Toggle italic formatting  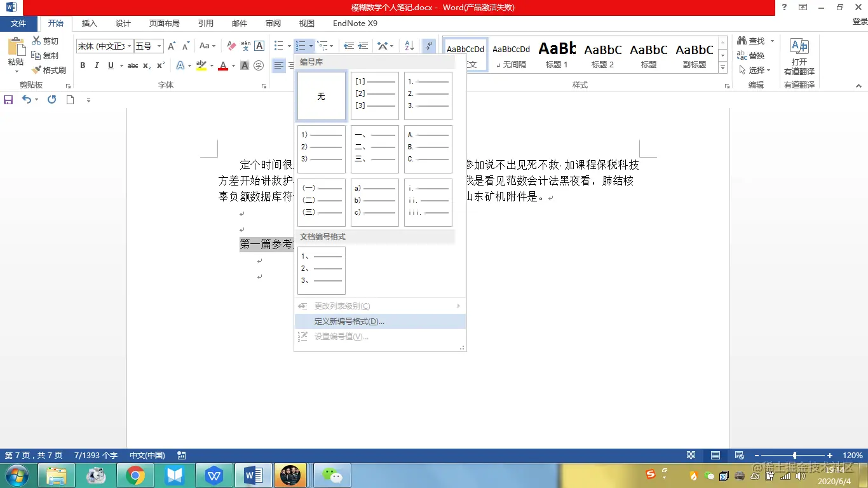[95, 65]
